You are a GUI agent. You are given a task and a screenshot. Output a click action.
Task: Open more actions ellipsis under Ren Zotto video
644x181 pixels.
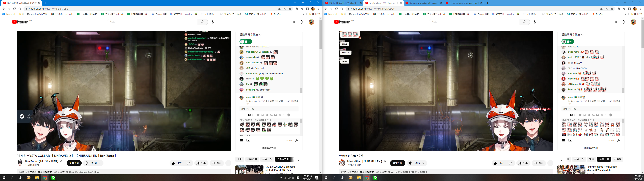click(228, 163)
